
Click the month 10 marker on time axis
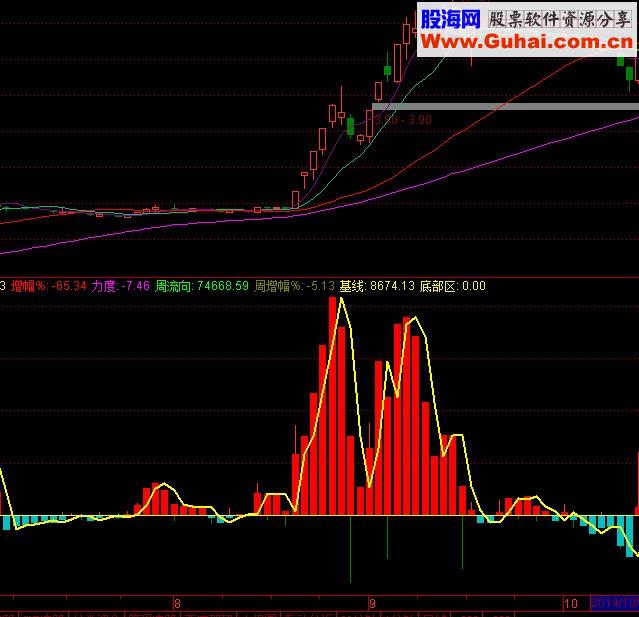[x=571, y=604]
